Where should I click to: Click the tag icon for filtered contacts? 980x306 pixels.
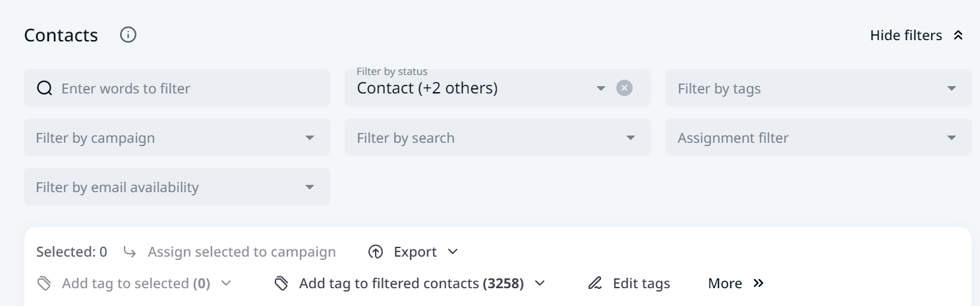click(x=281, y=284)
